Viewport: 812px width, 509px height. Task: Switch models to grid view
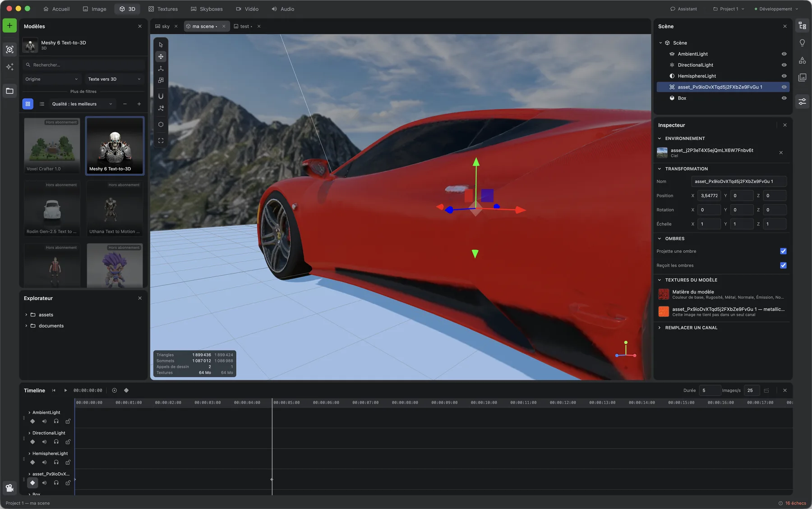[x=28, y=104]
